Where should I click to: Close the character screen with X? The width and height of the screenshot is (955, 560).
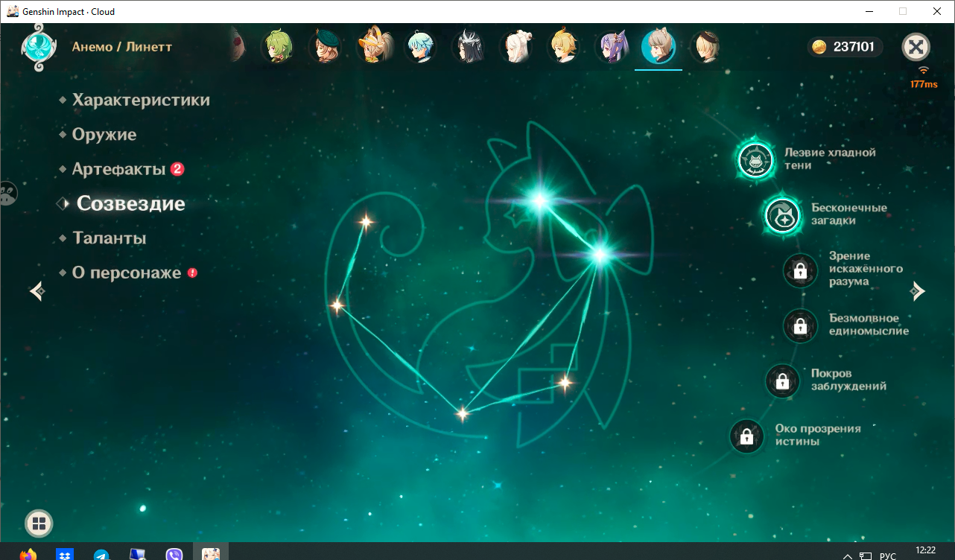click(916, 47)
